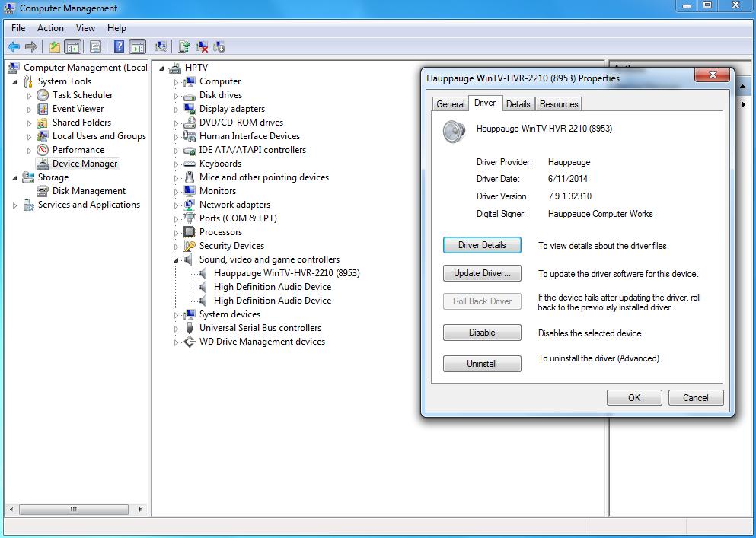Select Disk Management in left pane

pyautogui.click(x=88, y=191)
